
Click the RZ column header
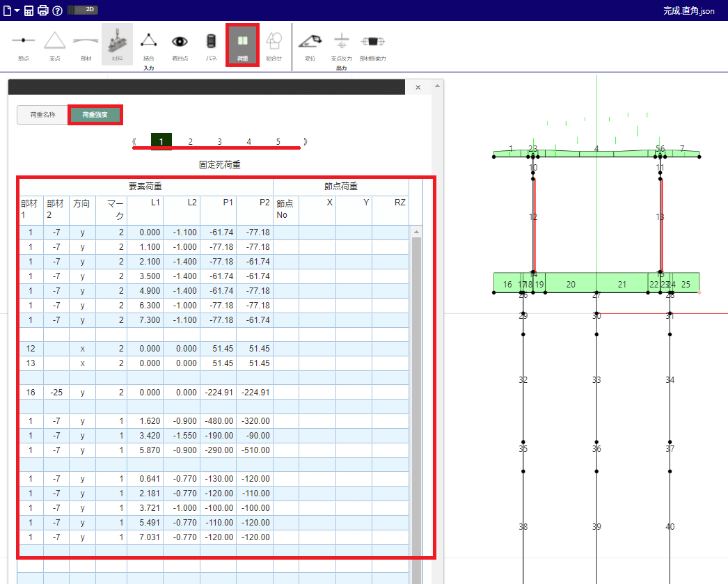390,210
